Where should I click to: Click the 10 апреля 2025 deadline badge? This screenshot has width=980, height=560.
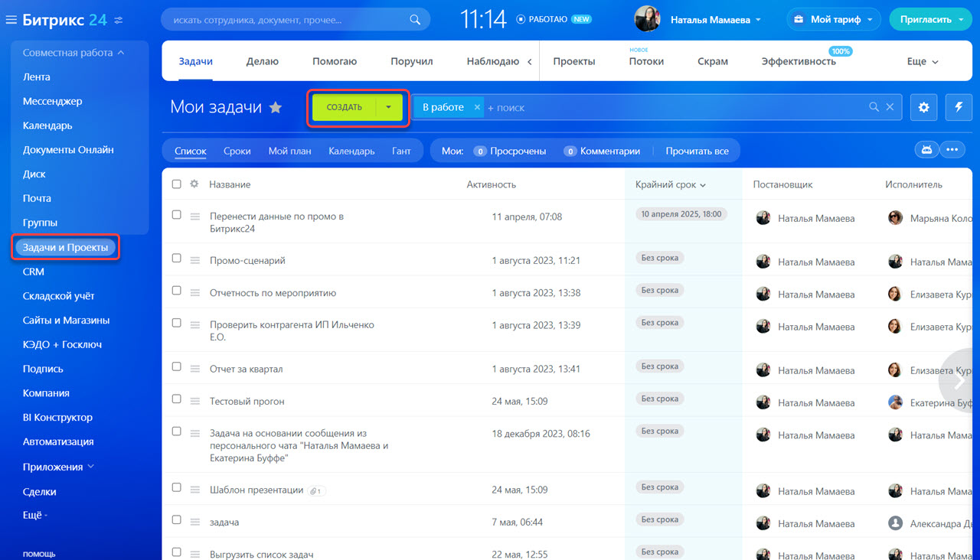[681, 214]
